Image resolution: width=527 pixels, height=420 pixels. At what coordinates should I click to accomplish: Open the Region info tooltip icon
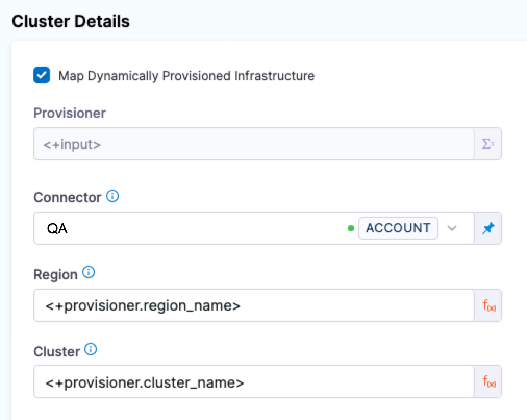click(89, 273)
